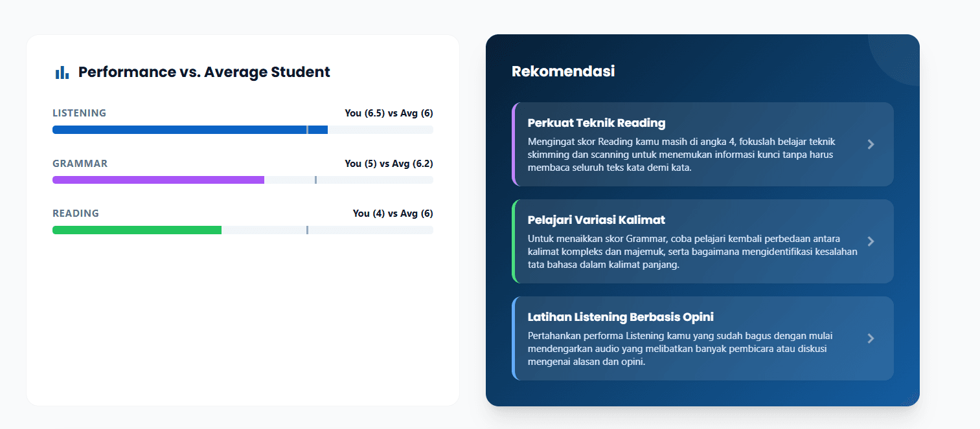This screenshot has width=980, height=429.
Task: Click the green Reading progress bar
Action: 137,230
